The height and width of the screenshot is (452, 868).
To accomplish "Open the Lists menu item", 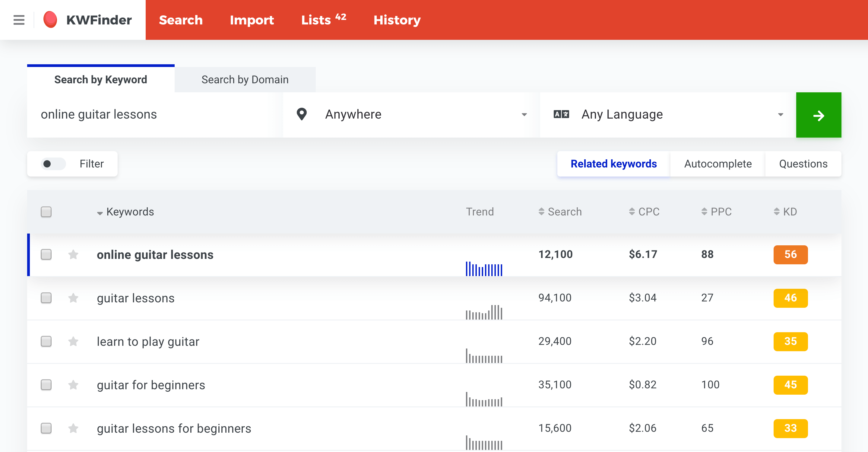I will 324,20.
